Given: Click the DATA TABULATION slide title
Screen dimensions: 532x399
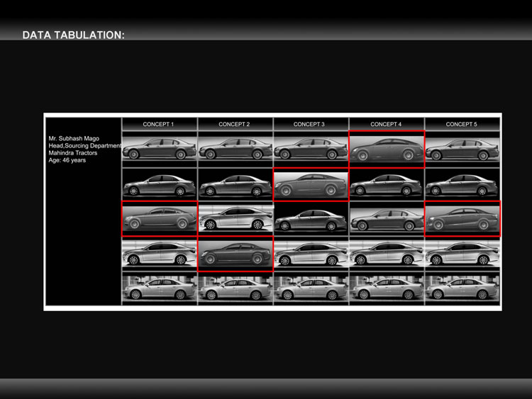Looking at the screenshot, I should (74, 35).
